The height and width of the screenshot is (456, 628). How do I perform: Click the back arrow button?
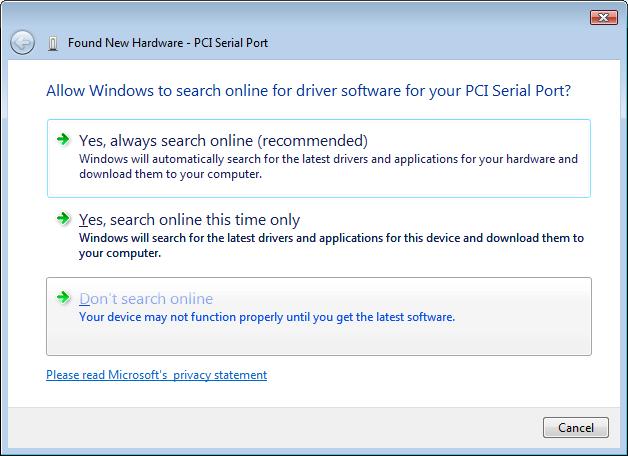click(x=22, y=42)
